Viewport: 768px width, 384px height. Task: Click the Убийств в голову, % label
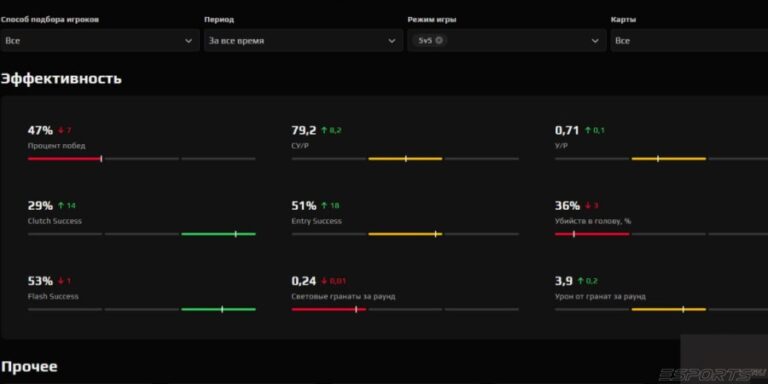click(593, 221)
